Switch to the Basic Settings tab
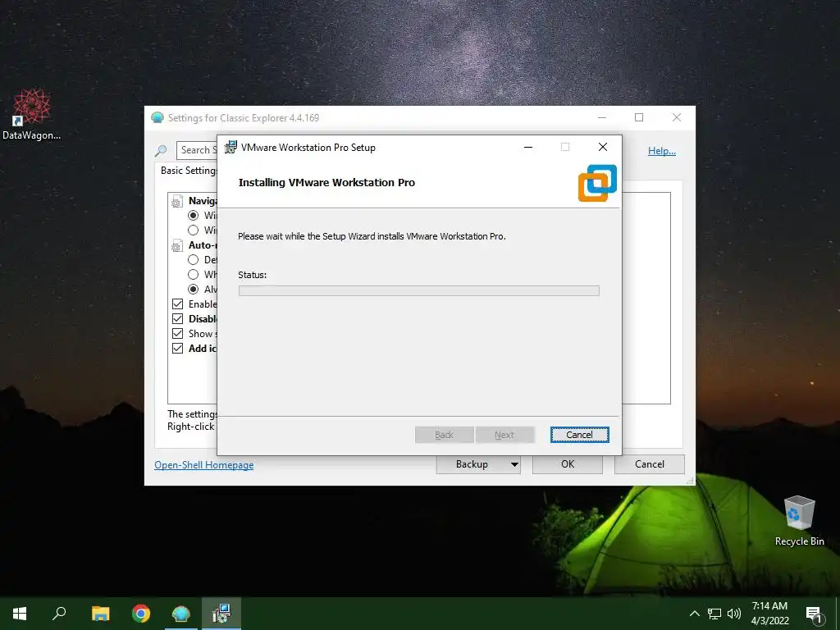840x630 pixels. tap(189, 171)
